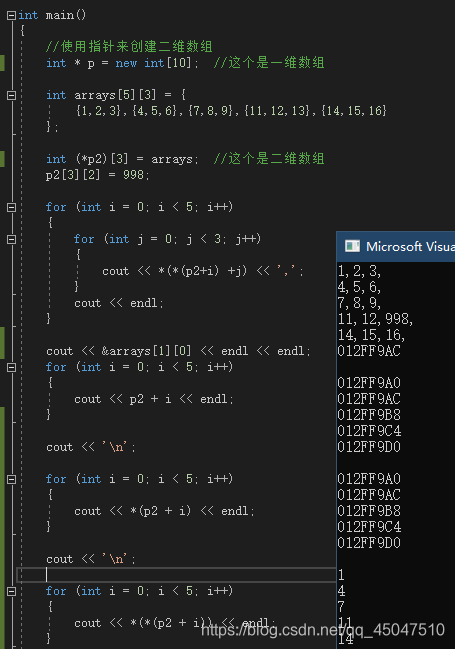Click the line 'cout << *(*(p2+i) +j) << ',';'
The height and width of the screenshot is (649, 455).
coord(203,271)
